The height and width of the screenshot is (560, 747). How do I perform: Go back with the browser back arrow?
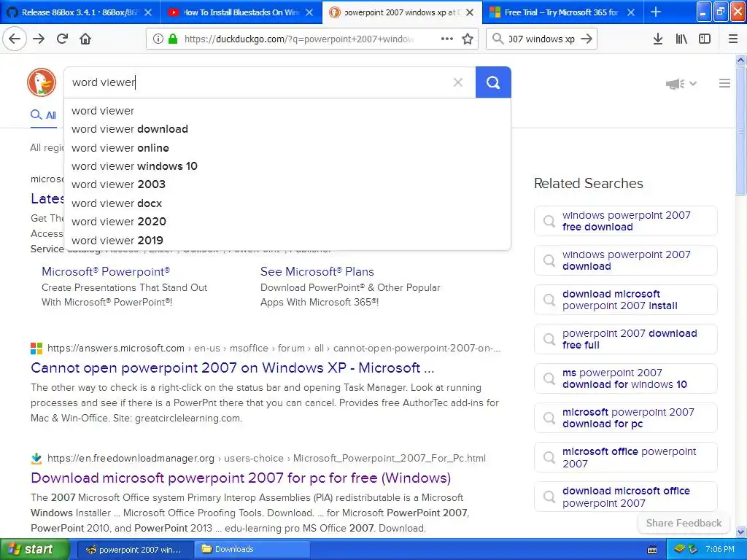tap(15, 39)
